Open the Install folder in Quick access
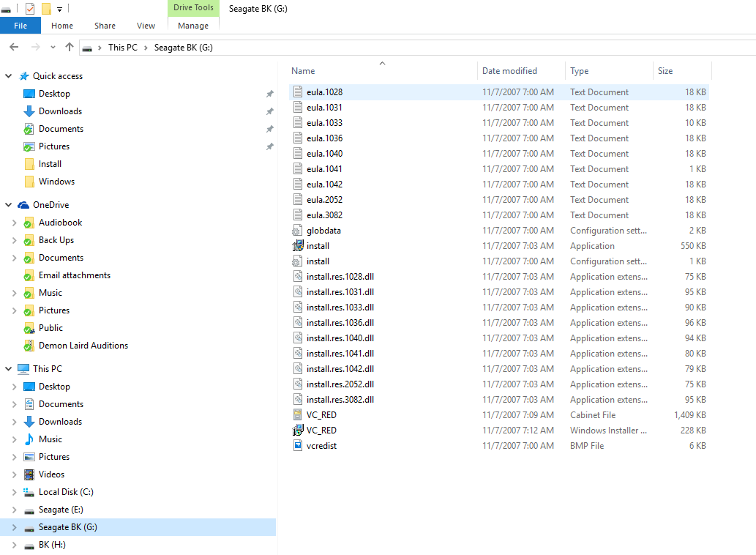Viewport: 756px width, 555px height. coord(50,164)
